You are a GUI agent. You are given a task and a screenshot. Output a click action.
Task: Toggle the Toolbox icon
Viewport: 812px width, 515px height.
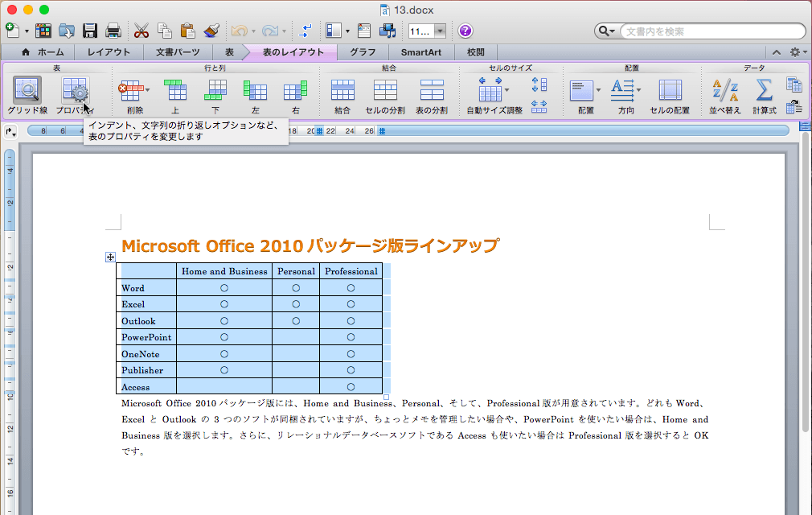point(364,31)
